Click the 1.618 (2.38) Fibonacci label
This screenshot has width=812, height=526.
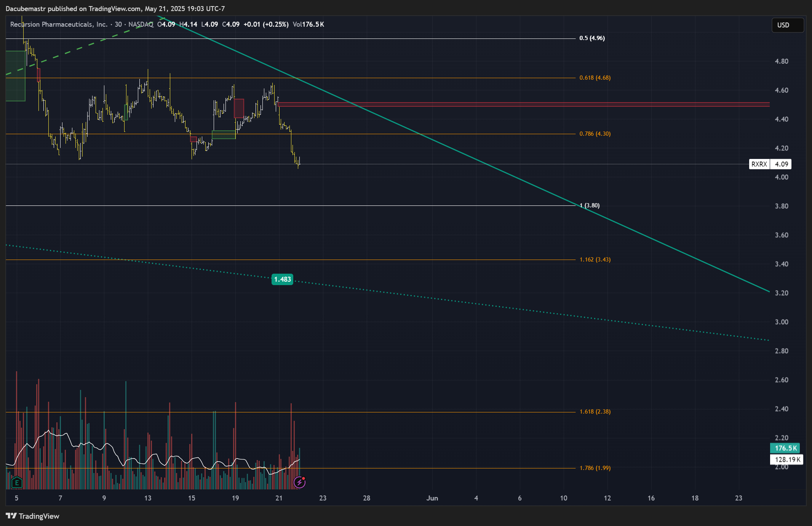595,412
